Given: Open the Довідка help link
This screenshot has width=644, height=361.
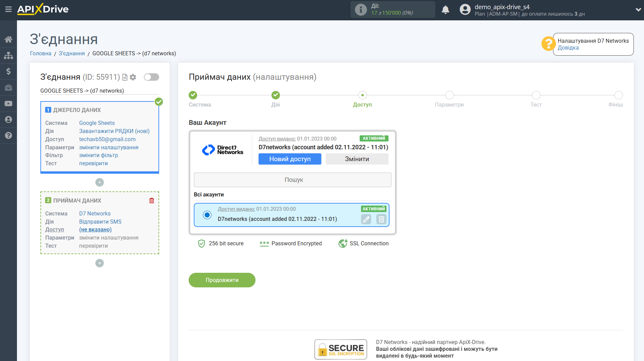Looking at the screenshot, I should point(568,48).
